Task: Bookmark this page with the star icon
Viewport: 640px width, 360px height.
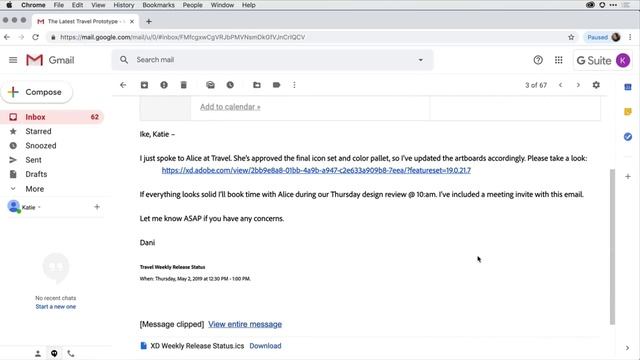Action: pos(571,37)
